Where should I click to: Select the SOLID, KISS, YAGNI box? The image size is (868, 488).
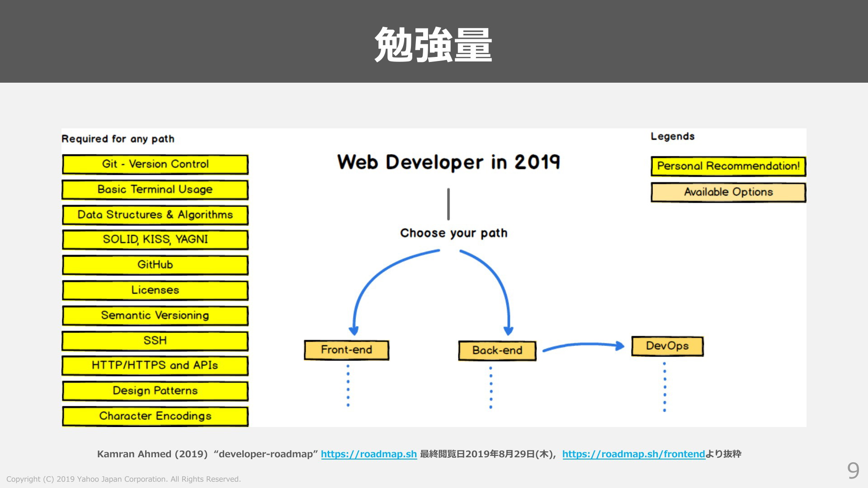click(x=155, y=240)
